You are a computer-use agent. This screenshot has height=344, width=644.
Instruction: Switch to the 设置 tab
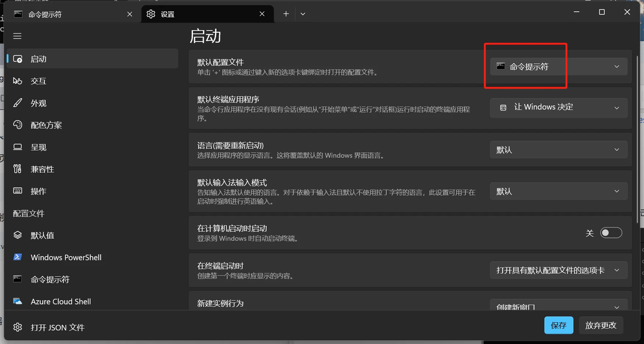207,14
